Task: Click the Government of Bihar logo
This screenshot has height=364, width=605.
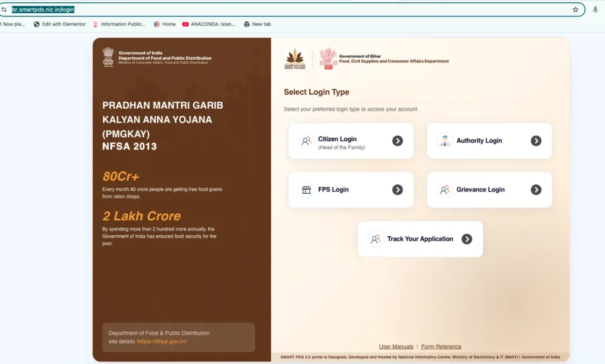Action: (x=328, y=58)
